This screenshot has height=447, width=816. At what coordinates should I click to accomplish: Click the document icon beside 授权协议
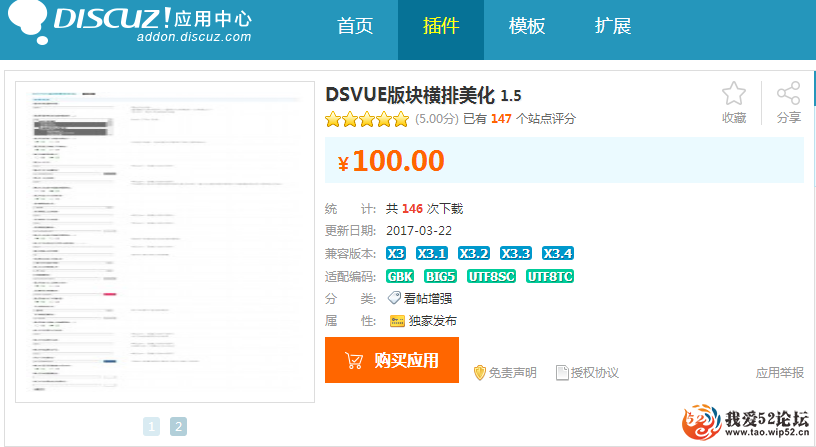tap(562, 373)
